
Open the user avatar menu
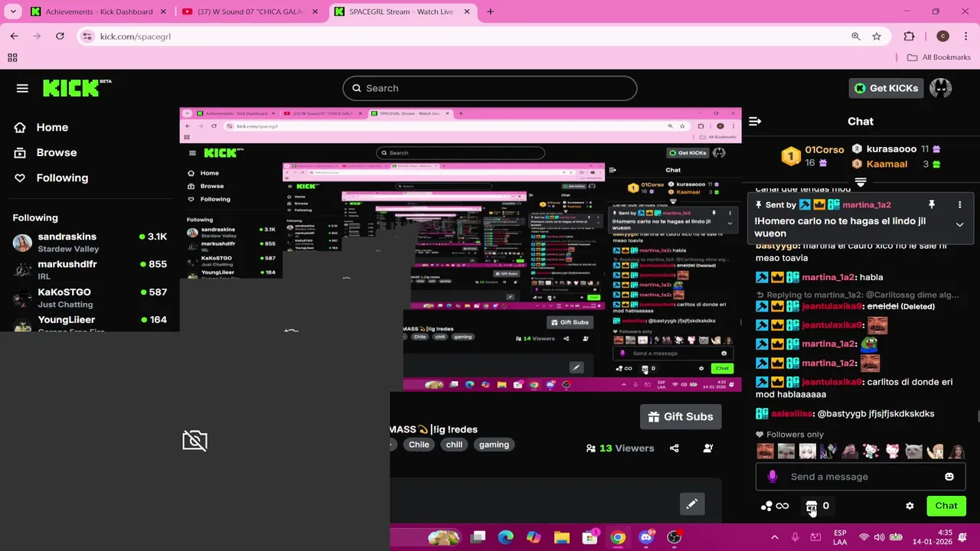941,88
